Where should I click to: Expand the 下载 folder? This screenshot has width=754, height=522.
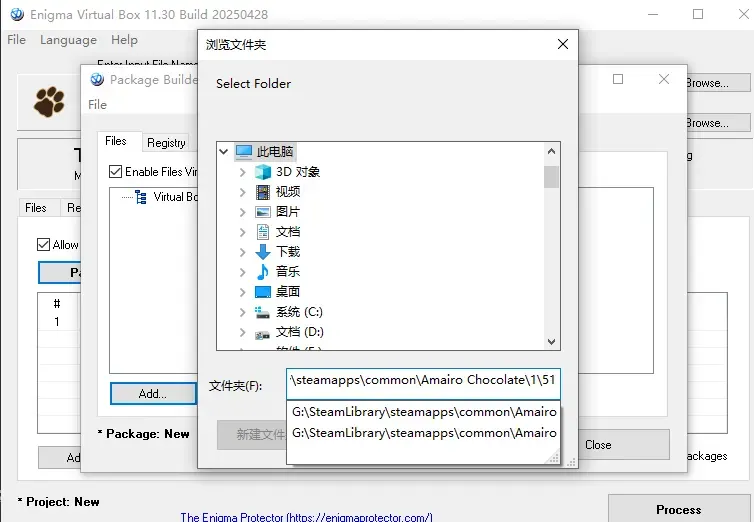click(x=243, y=252)
